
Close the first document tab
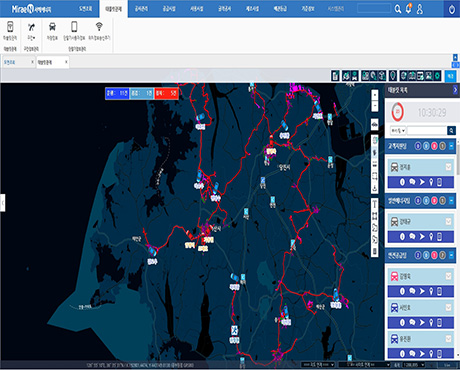(x=32, y=62)
